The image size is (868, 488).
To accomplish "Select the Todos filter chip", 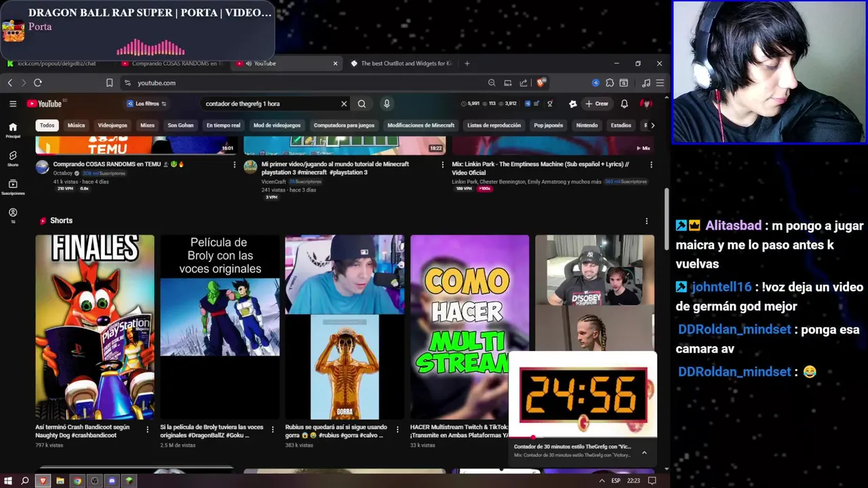I will pyautogui.click(x=47, y=125).
